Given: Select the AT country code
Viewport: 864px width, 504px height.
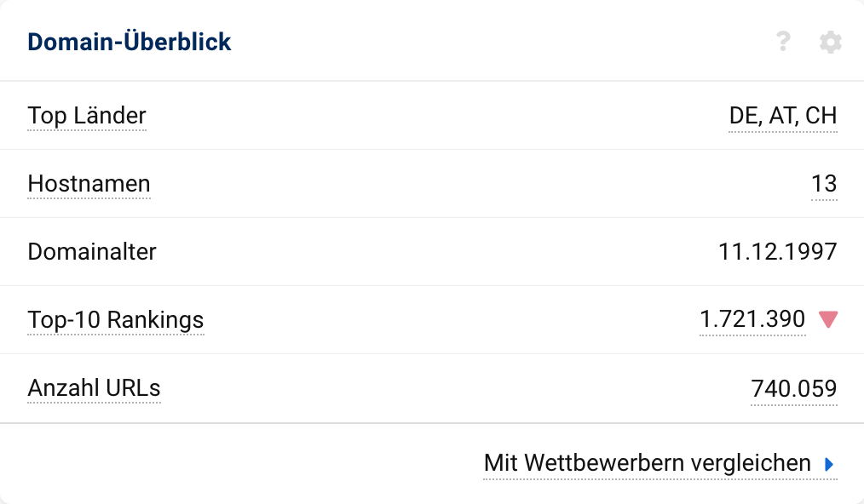Looking at the screenshot, I should point(781,116).
